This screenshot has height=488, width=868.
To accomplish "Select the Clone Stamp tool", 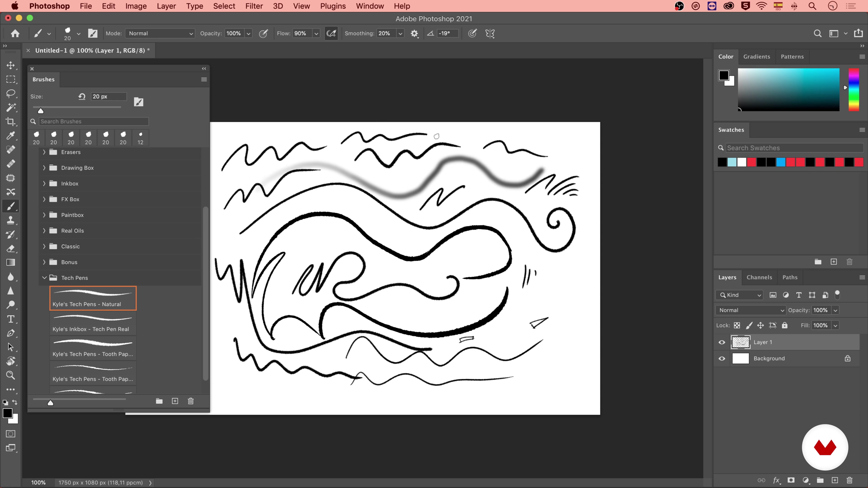I will (11, 220).
